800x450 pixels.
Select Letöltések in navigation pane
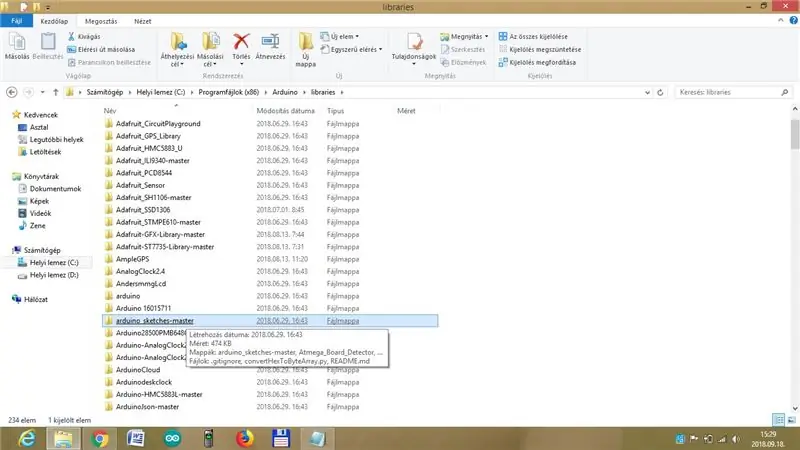click(45, 152)
